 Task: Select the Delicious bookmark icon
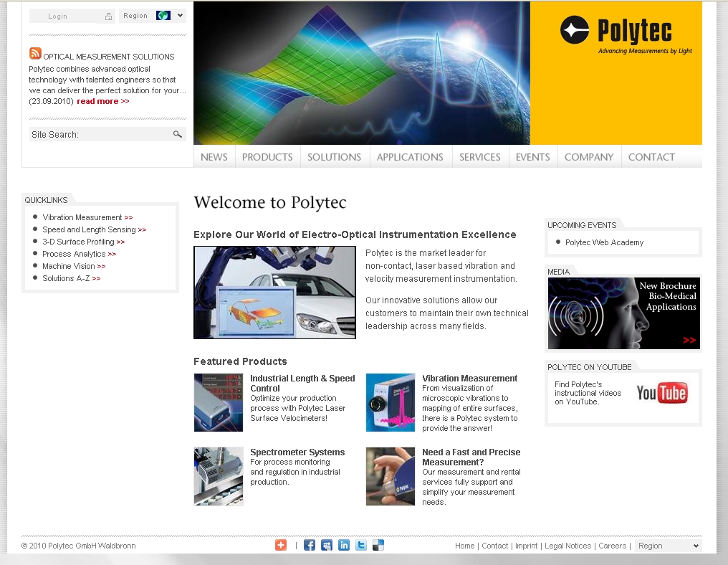click(378, 545)
